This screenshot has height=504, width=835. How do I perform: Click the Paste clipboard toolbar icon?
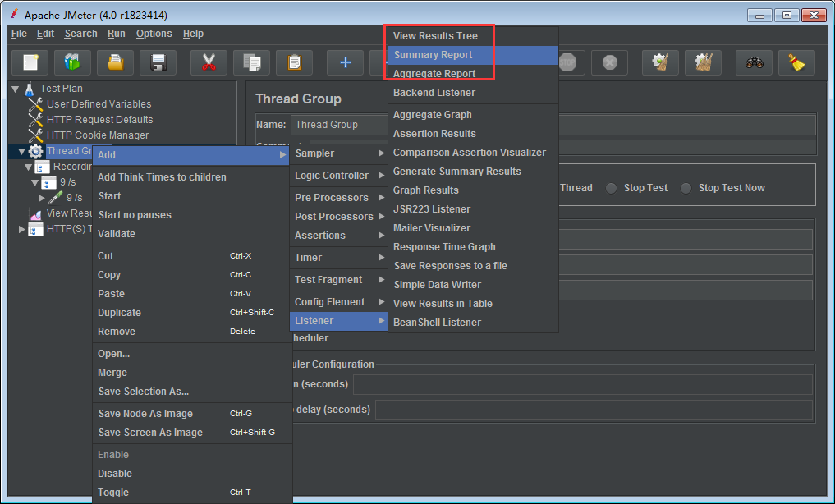pyautogui.click(x=294, y=63)
